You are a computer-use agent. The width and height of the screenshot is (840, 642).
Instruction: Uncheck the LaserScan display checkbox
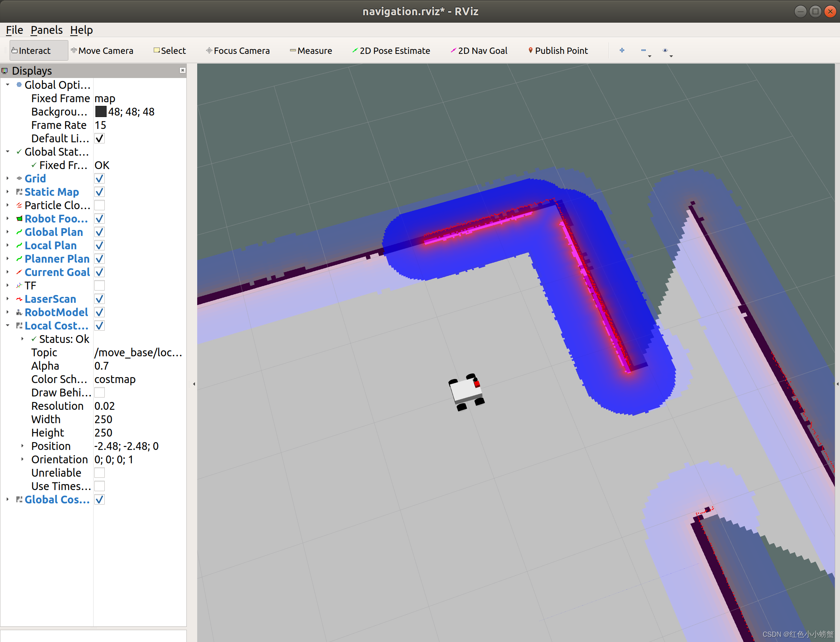pos(99,299)
